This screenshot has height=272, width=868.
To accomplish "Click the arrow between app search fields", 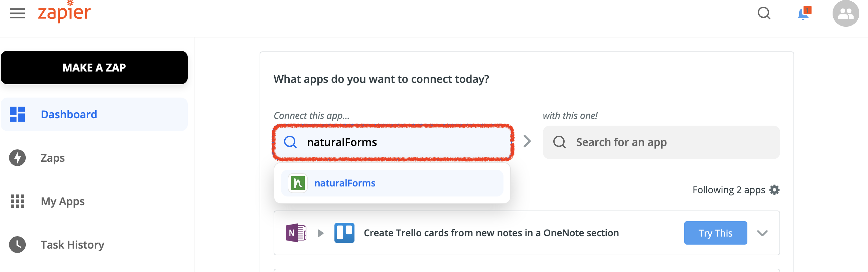I will click(x=527, y=142).
